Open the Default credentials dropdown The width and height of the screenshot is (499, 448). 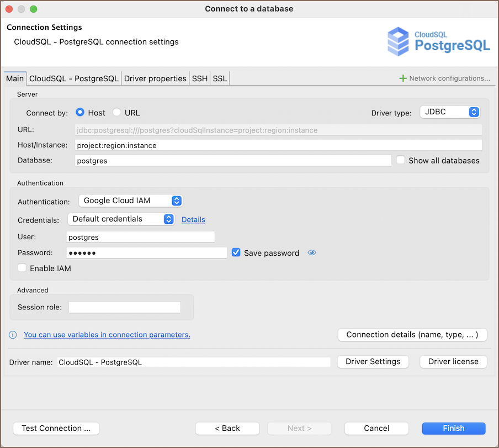click(x=121, y=219)
